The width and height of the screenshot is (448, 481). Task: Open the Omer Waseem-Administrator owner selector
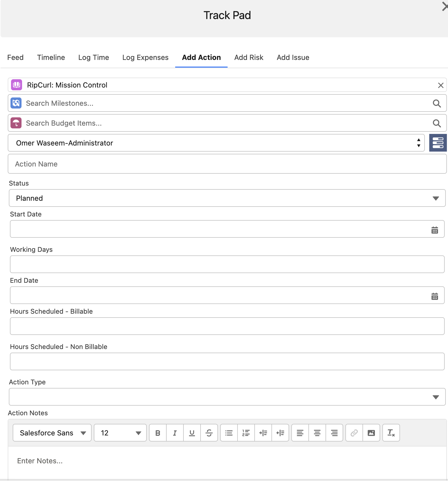[x=216, y=143]
